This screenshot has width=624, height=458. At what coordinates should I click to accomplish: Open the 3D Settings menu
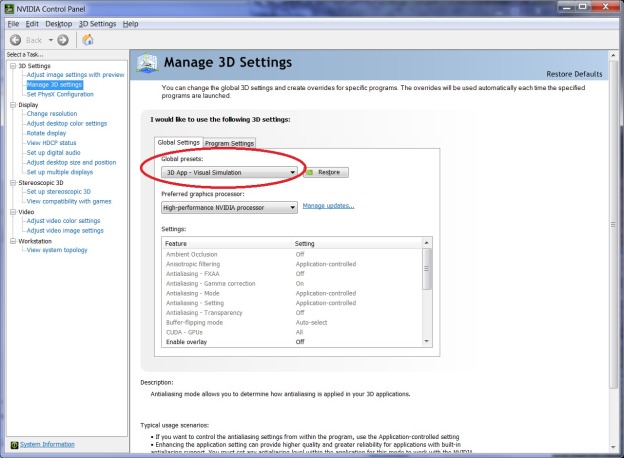(97, 23)
